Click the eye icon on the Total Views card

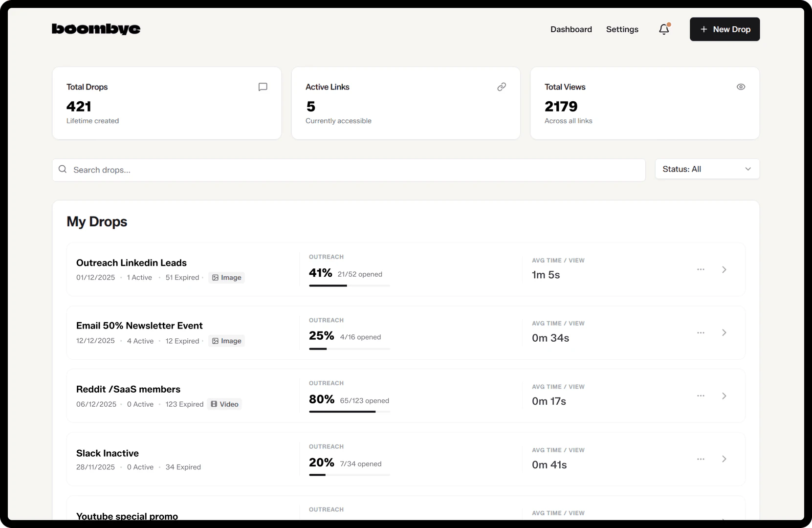741,87
